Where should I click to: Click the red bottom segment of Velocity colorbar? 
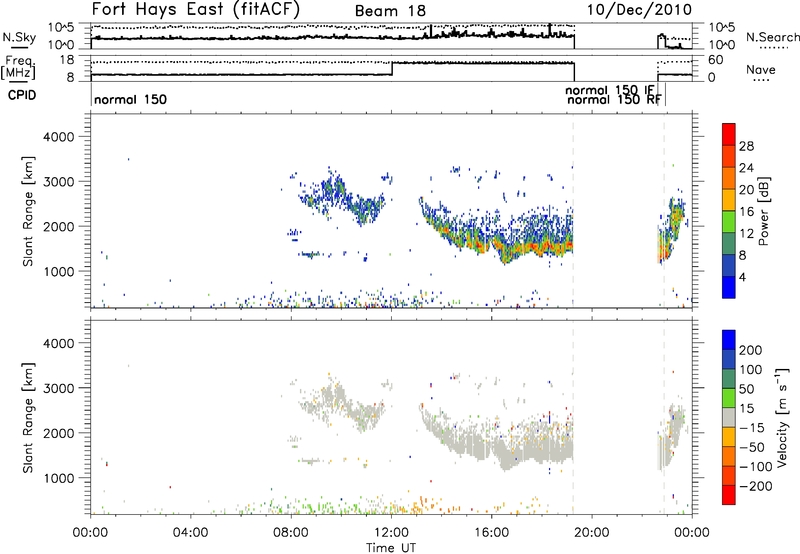pyautogui.click(x=729, y=495)
